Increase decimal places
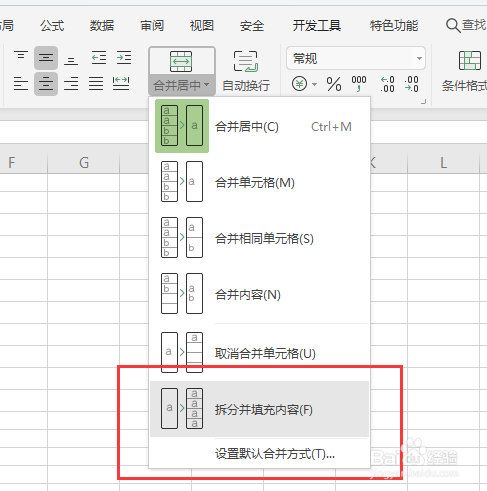487x491 pixels. (387, 84)
